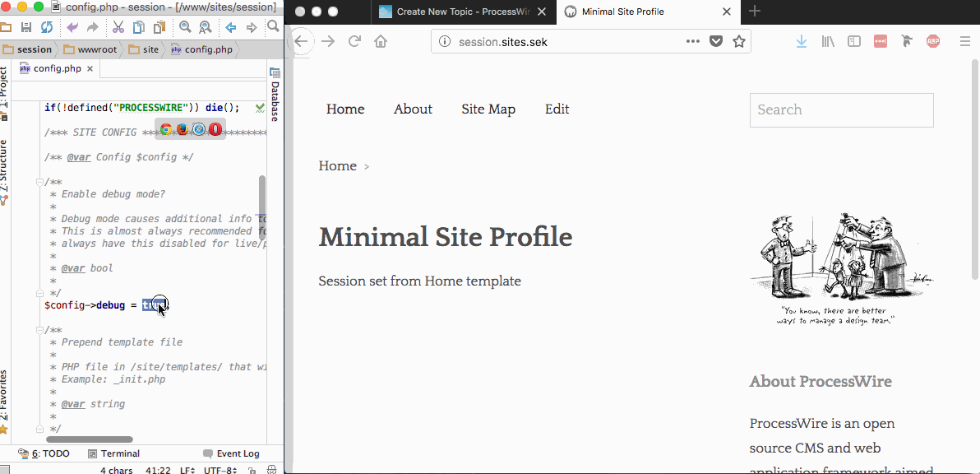980x474 pixels.
Task: Open UTF-8 encoding selector
Action: pyautogui.click(x=220, y=470)
